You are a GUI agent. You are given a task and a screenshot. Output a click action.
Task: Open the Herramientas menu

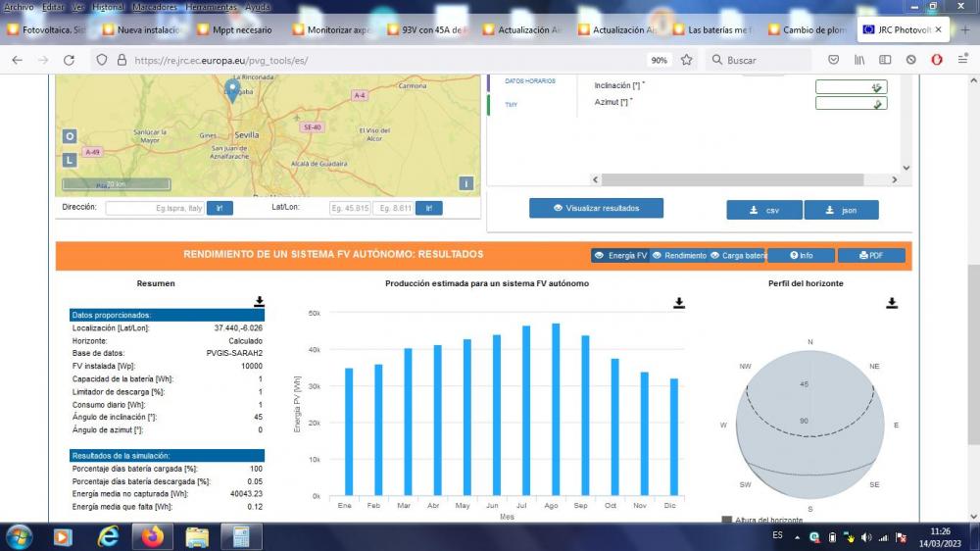211,7
